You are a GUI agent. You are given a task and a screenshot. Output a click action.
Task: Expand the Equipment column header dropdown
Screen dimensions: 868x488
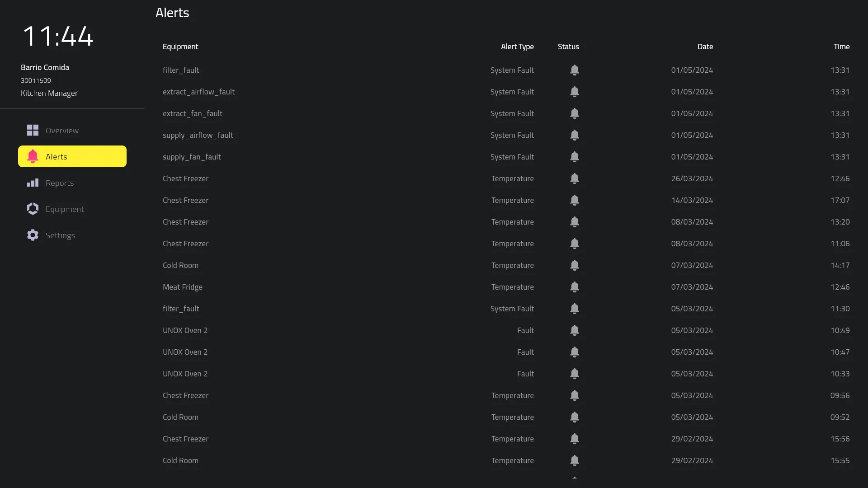point(181,47)
